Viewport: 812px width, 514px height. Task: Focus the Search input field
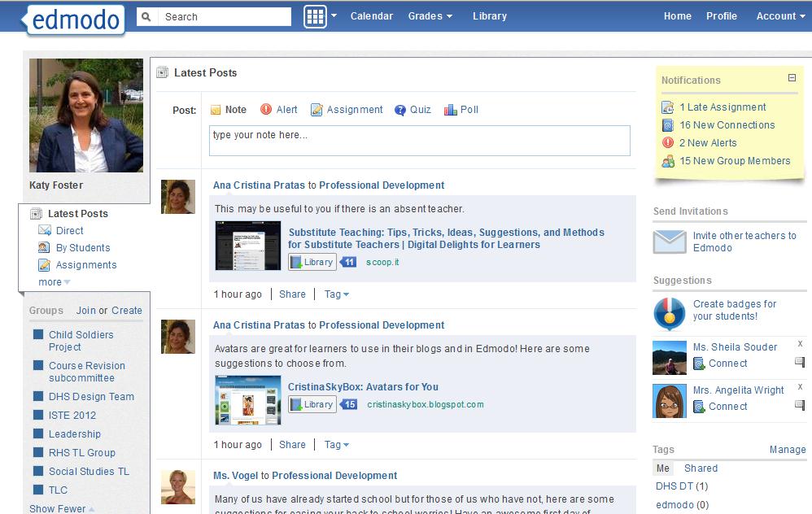click(225, 16)
